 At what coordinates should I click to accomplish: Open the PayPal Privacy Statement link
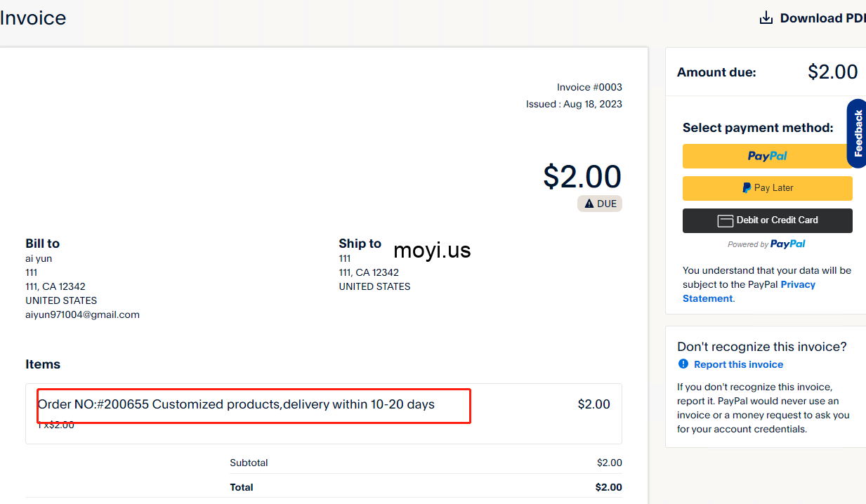point(798,285)
